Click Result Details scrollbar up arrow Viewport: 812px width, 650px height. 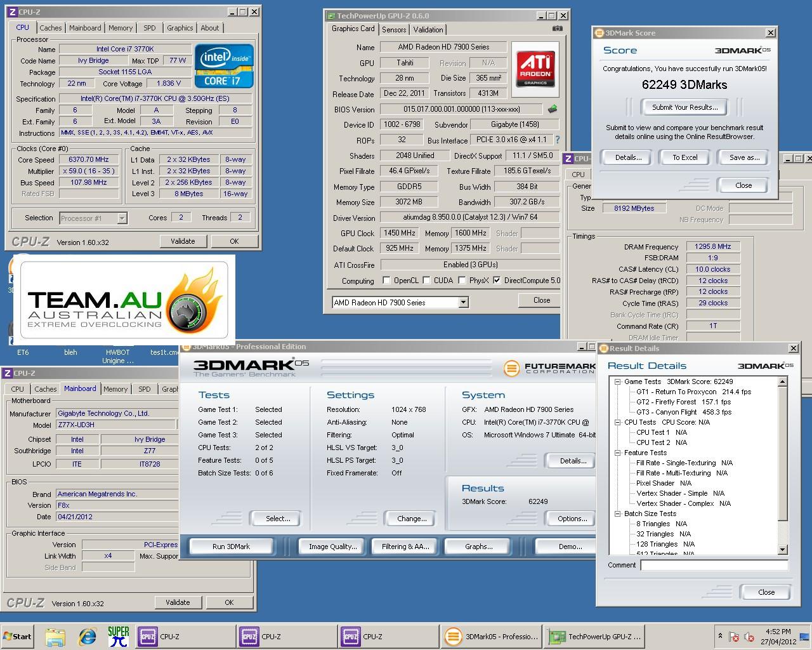[782, 381]
